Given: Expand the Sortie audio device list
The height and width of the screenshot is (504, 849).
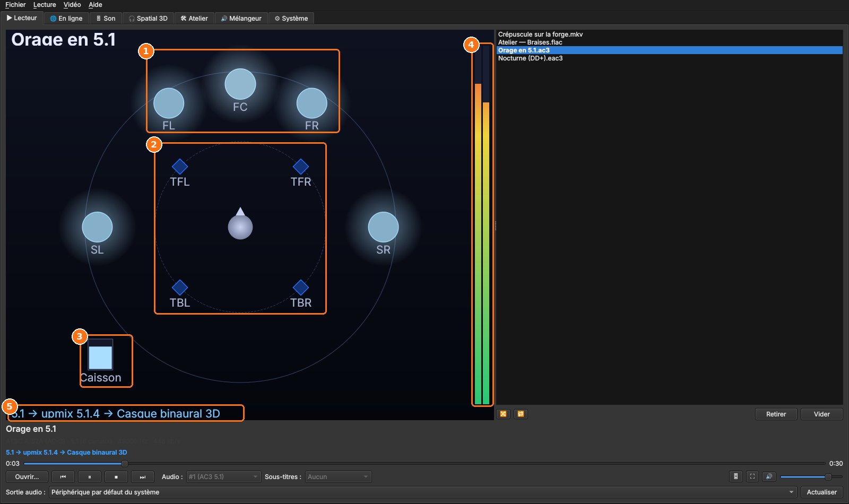Looking at the screenshot, I should 423,492.
